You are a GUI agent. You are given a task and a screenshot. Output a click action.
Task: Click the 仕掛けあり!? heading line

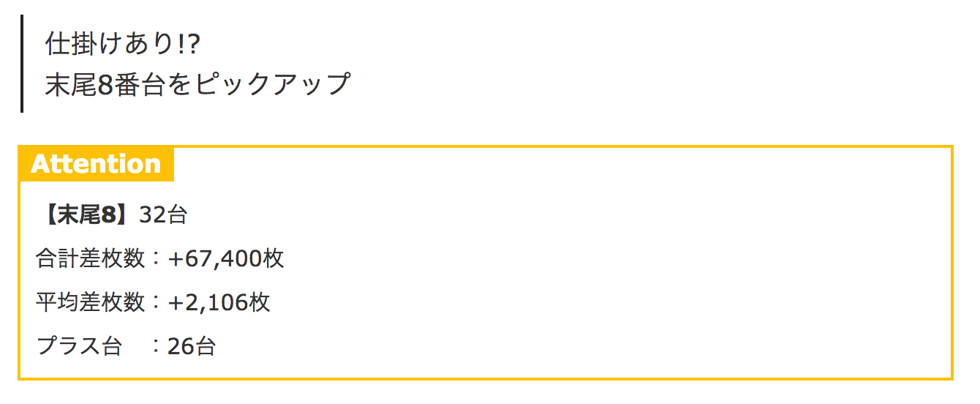122,45
